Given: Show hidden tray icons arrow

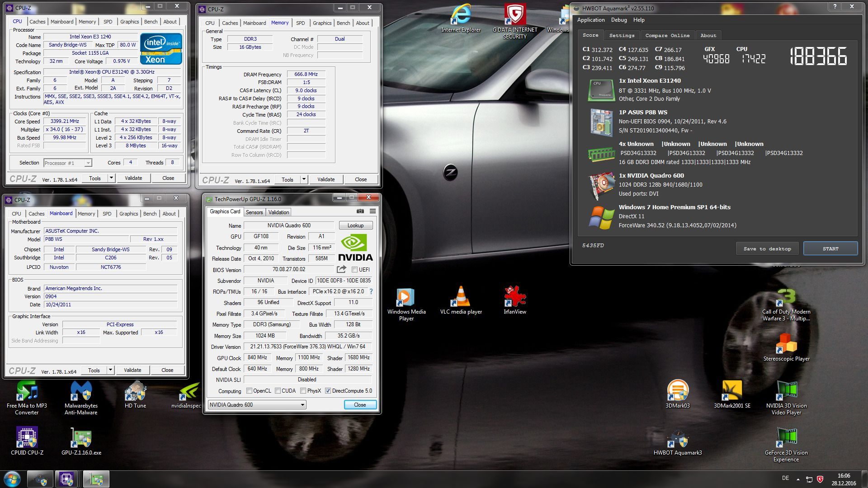Looking at the screenshot, I should pos(798,479).
